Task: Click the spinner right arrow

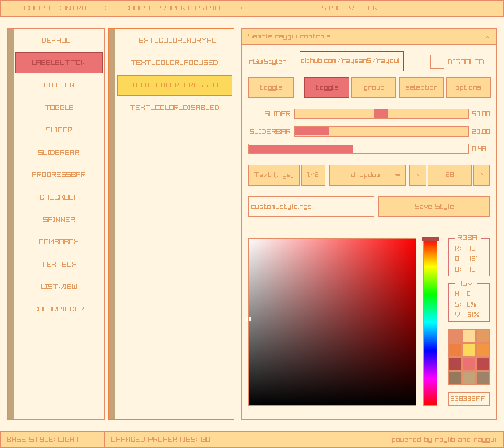Action: tap(481, 175)
